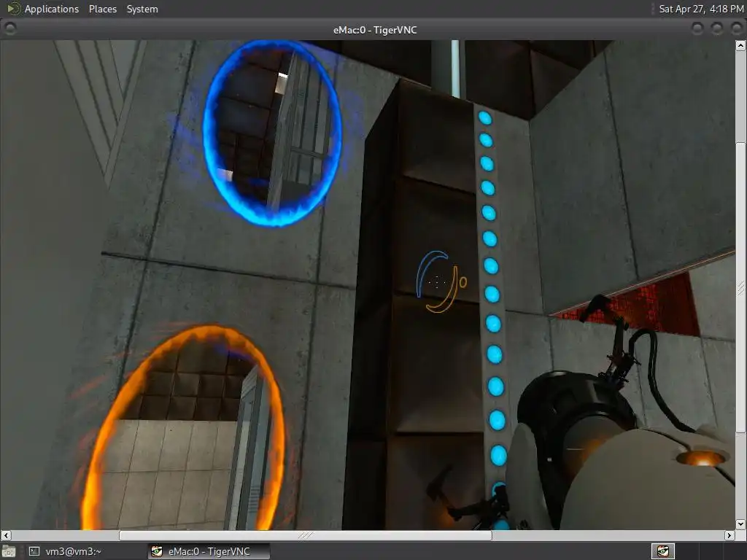This screenshot has height=560, width=747.
Task: Click the TigerVNC window menu button at title bar left
Action: pyautogui.click(x=10, y=29)
